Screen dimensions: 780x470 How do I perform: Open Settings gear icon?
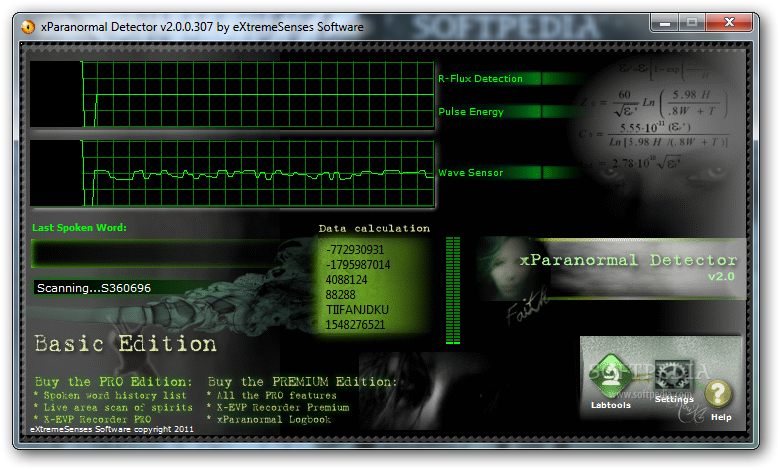coord(672,376)
